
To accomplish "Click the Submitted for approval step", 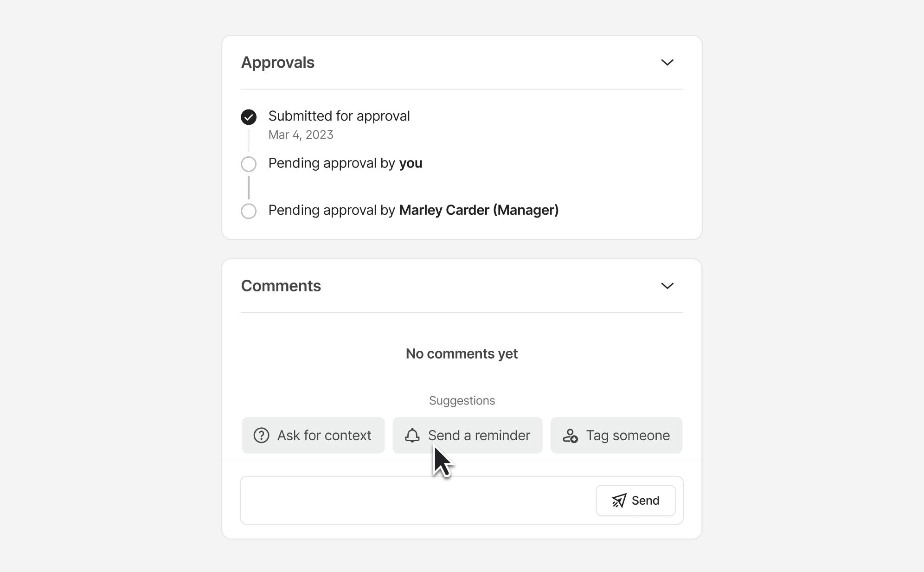I will click(339, 116).
